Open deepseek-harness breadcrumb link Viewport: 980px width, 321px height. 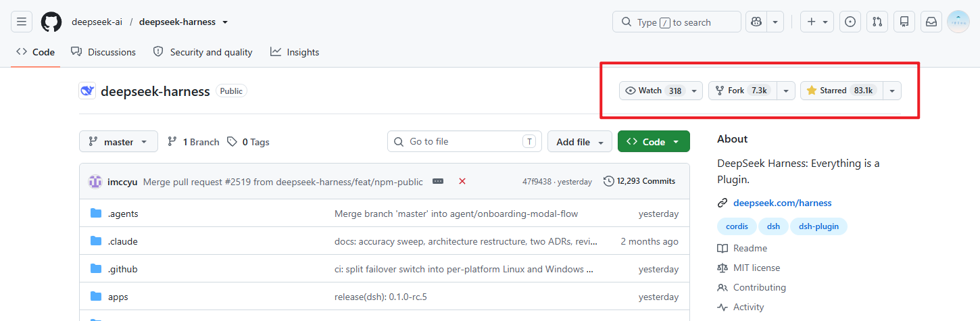tap(177, 22)
